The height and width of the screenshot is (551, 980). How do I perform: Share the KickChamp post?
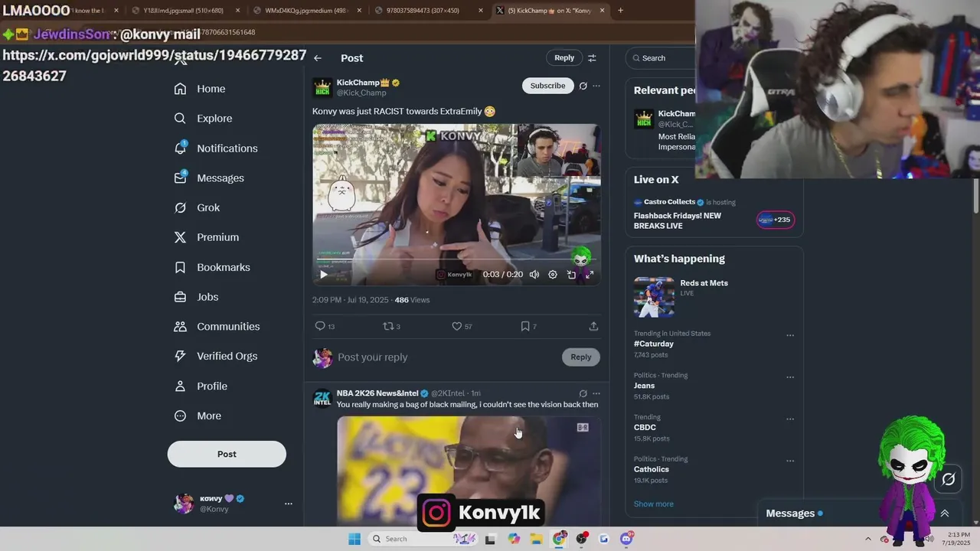tap(593, 326)
